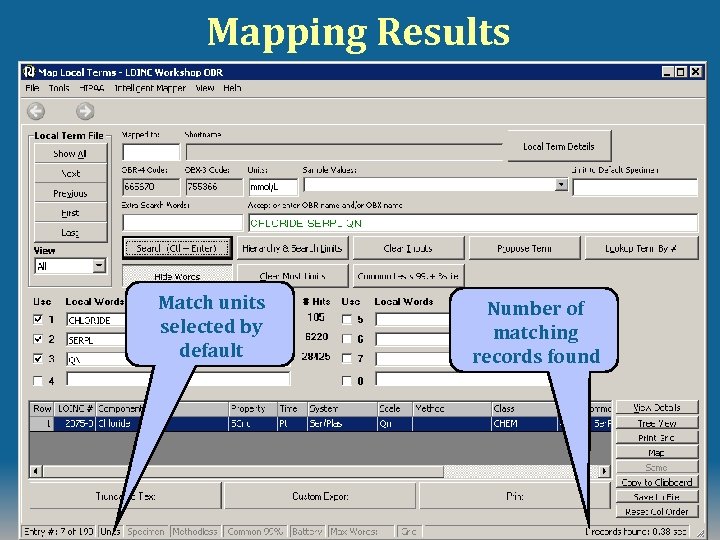Open the Help menu
720x540 pixels.
pyautogui.click(x=232, y=88)
